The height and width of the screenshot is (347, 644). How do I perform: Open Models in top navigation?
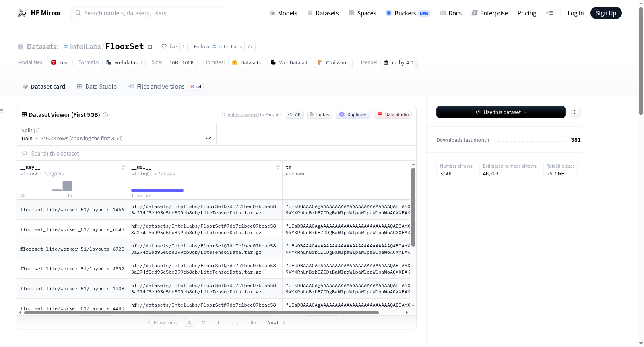click(283, 13)
